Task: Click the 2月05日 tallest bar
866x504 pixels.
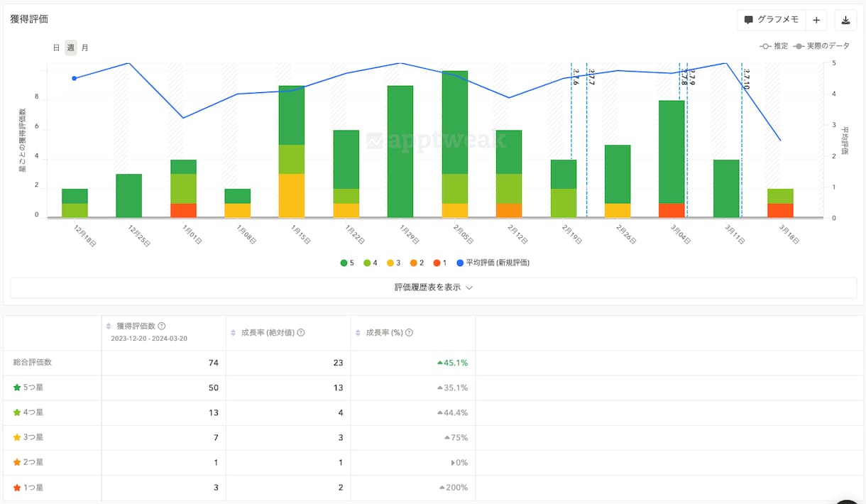Action: pos(455,144)
